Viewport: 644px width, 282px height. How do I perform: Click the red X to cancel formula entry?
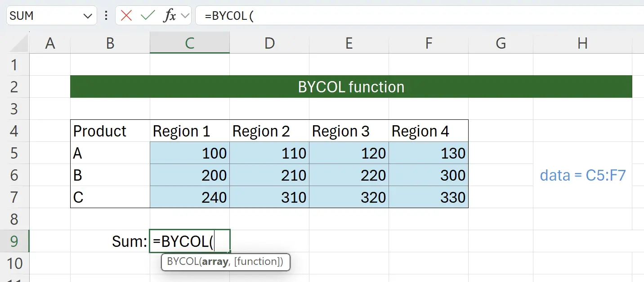tap(126, 15)
